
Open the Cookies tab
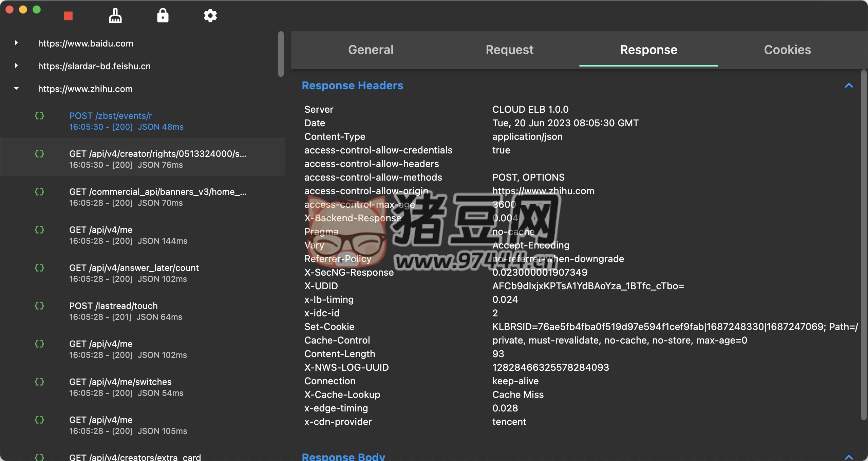(787, 50)
